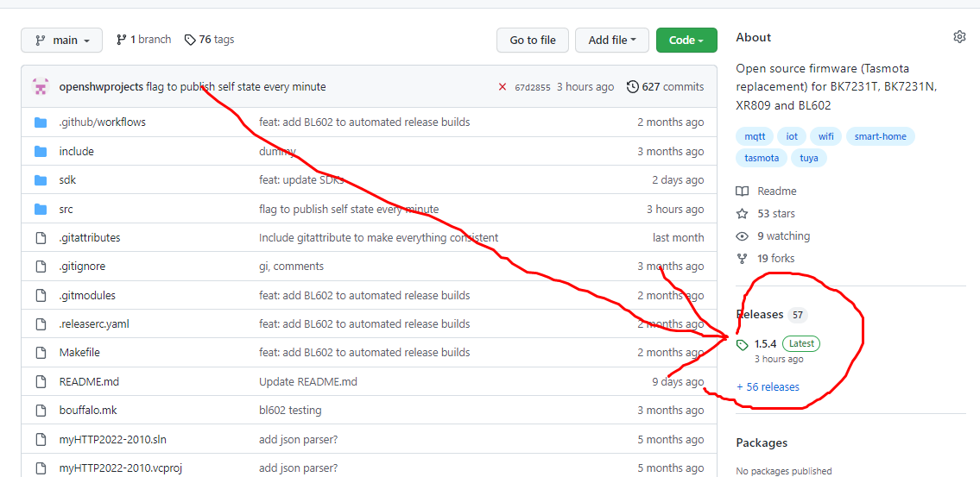
Task: Click the .releaserc.yaml file icon
Action: (x=41, y=324)
